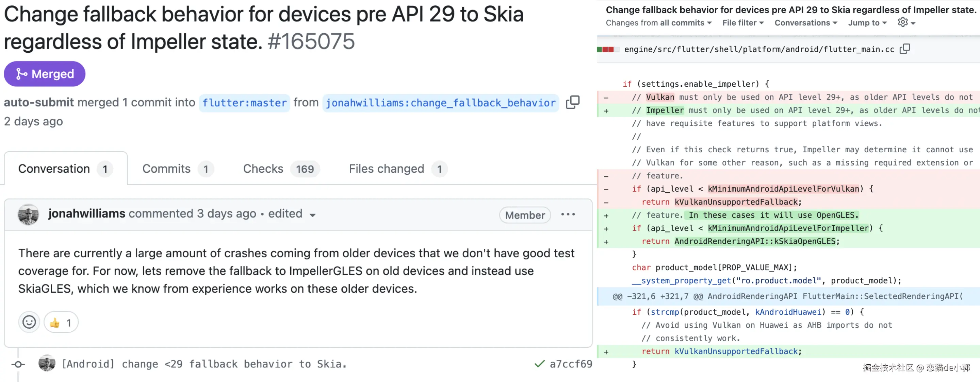The width and height of the screenshot is (980, 382).
Task: Open the Conversations dropdown
Action: (806, 23)
